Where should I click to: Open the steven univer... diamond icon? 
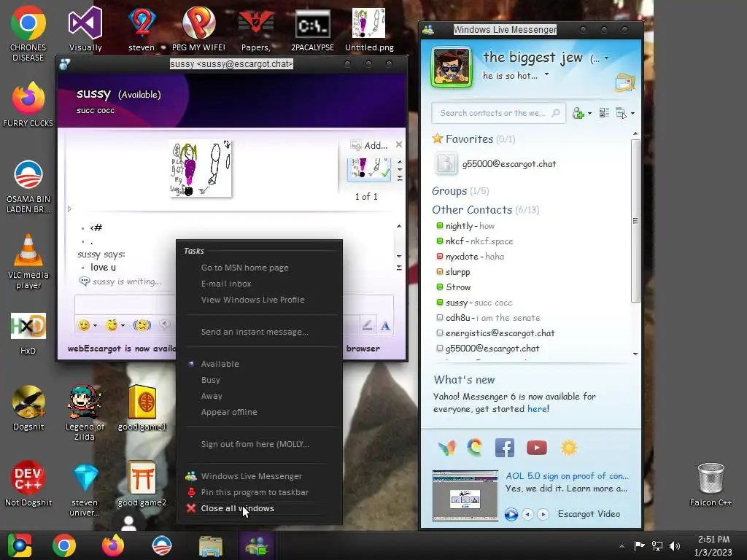85,489
